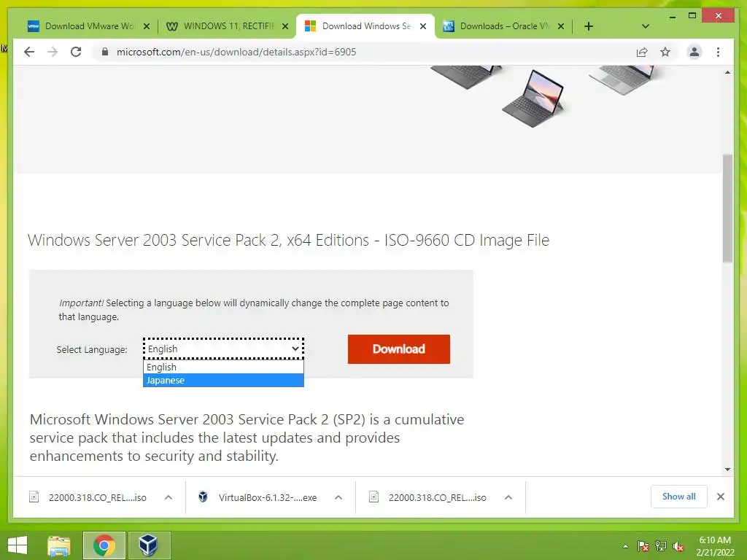This screenshot has height=560, width=747.
Task: Expand options for VirtualBox download
Action: 338,497
